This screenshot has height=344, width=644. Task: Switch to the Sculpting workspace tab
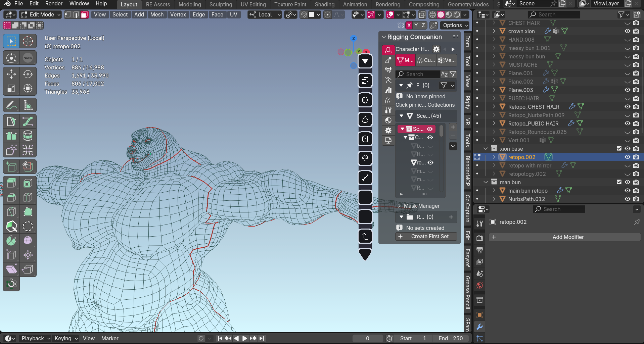pyautogui.click(x=221, y=4)
